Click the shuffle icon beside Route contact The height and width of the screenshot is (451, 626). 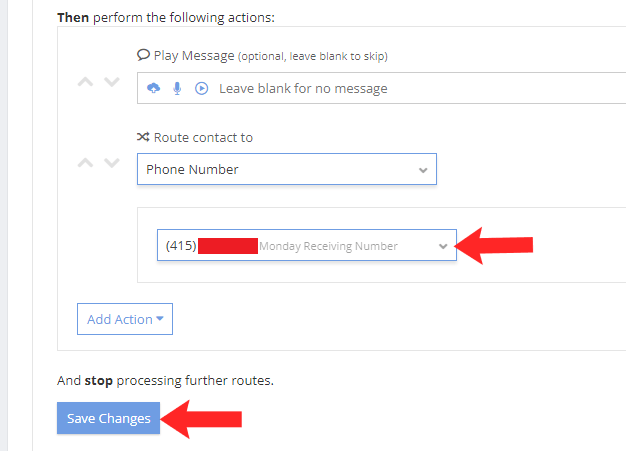[143, 137]
